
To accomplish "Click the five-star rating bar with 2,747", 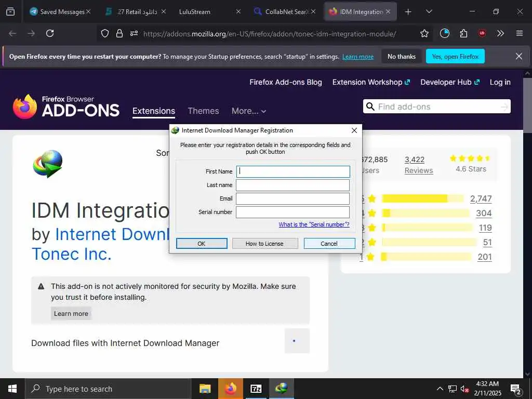I will click(422, 198).
